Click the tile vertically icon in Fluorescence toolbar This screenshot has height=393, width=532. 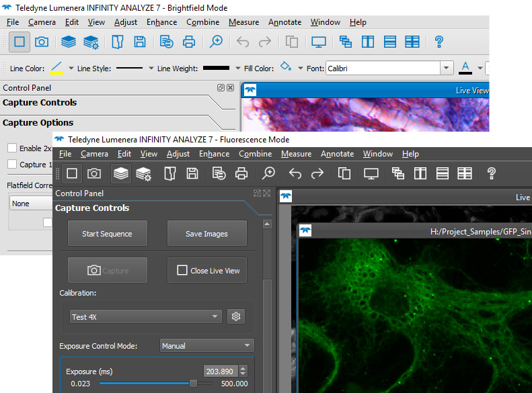(420, 173)
